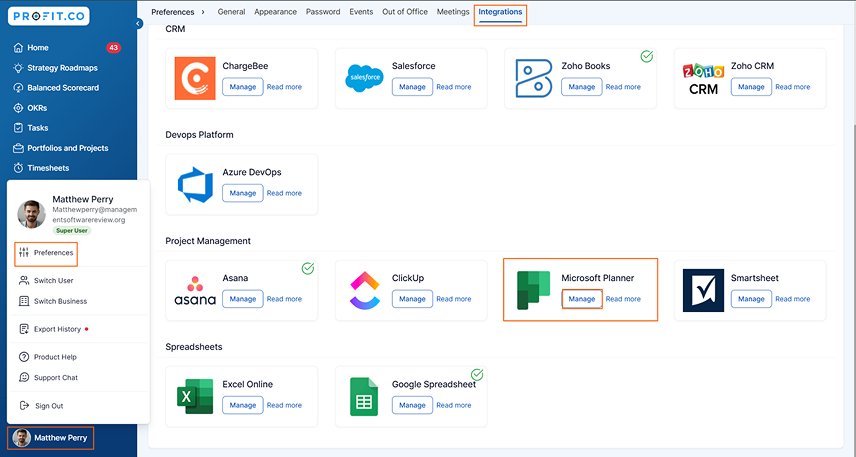Switch to the Password tab
856x457 pixels.
[x=323, y=11]
